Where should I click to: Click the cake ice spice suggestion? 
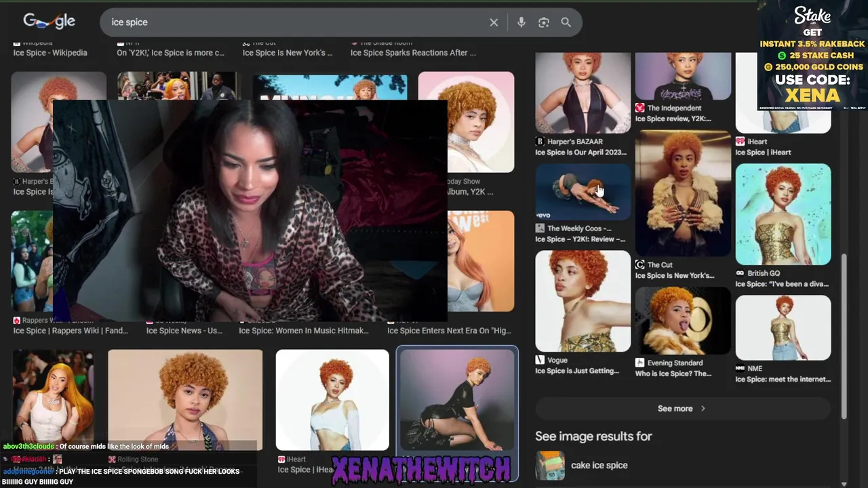click(x=599, y=465)
